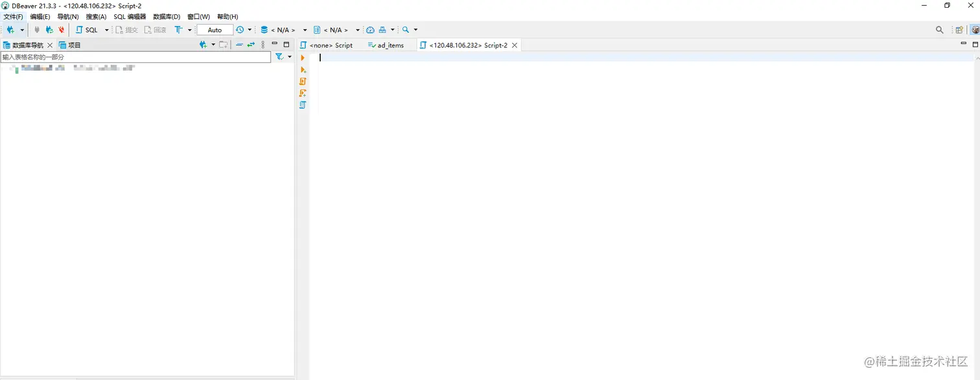This screenshot has width=980, height=380.
Task: Switch to the ad_items tab
Action: (x=386, y=45)
